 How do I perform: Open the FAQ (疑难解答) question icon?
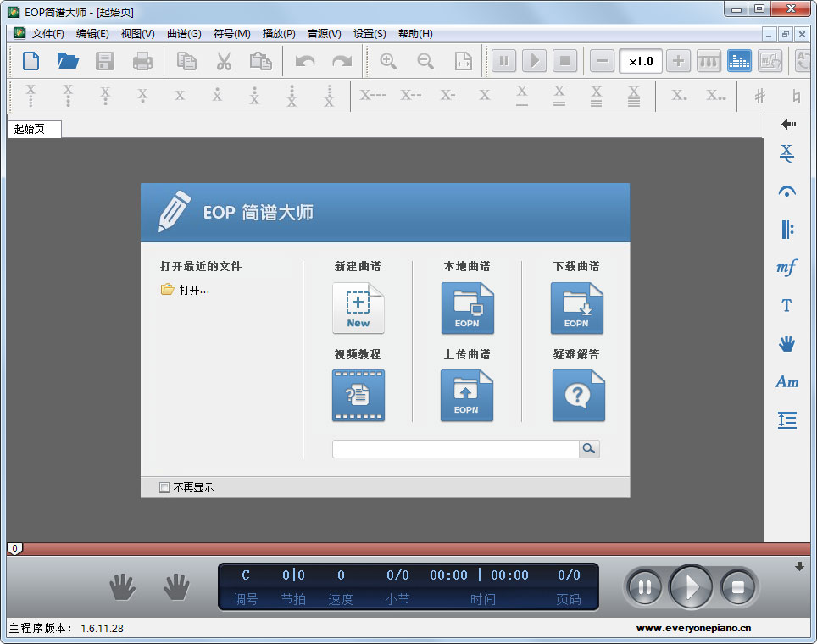pos(578,396)
